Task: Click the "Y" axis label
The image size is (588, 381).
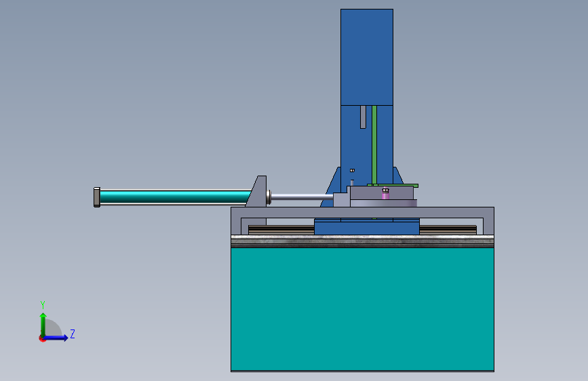Action: [x=43, y=304]
